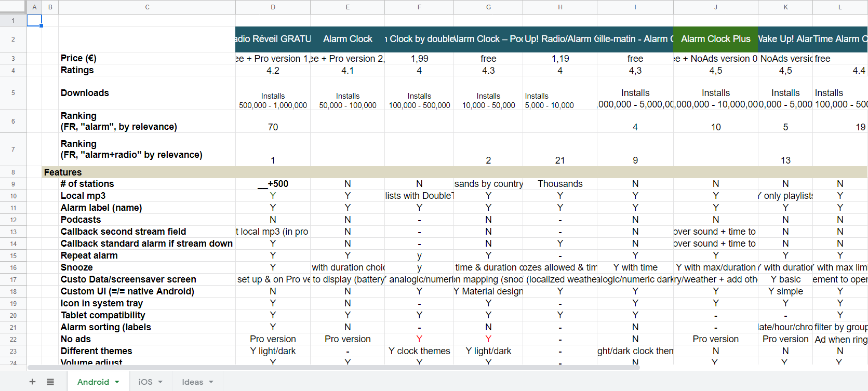The image size is (868, 391).
Task: Click the horizontal scrollbar
Action: click(x=333, y=368)
